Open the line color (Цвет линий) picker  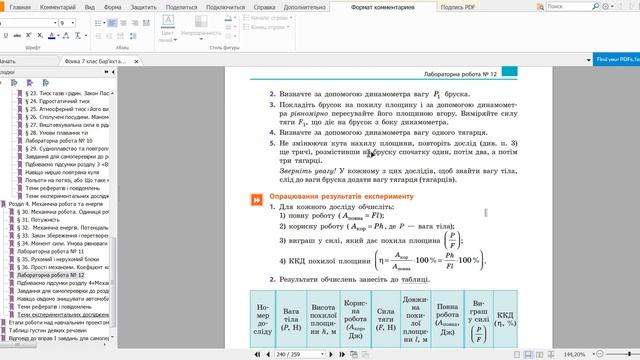coord(168,28)
